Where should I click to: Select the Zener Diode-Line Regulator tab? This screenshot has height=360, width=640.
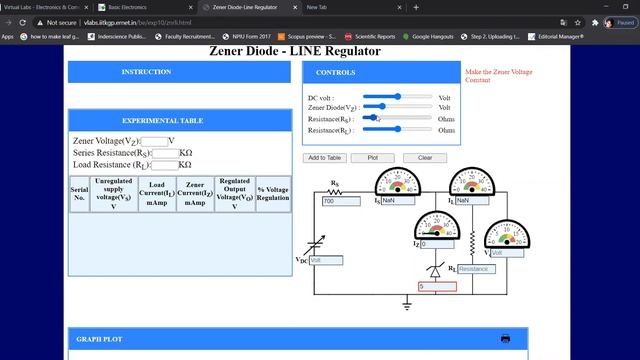[249, 7]
